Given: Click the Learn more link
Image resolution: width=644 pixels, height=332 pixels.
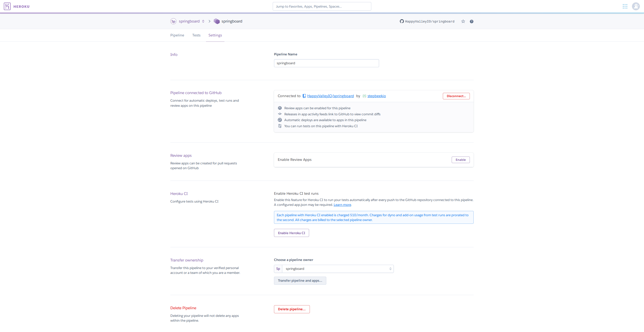Looking at the screenshot, I should coord(342,205).
